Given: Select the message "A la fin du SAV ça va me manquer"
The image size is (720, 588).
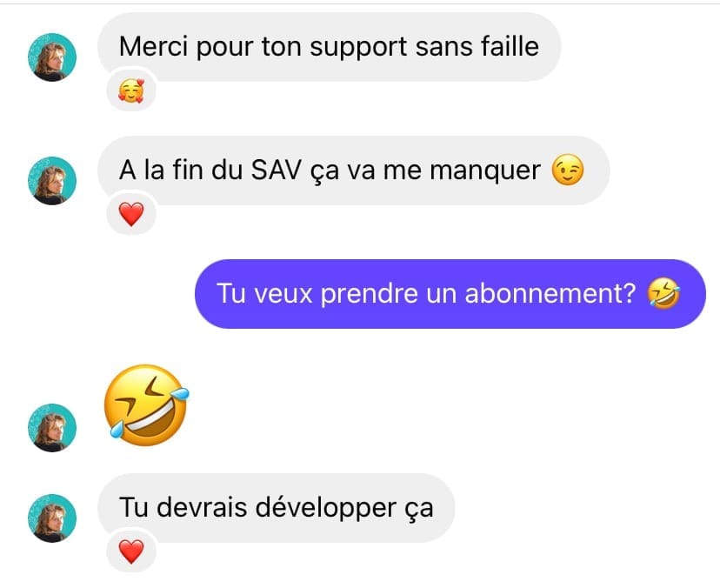Looking at the screenshot, I should (354, 170).
